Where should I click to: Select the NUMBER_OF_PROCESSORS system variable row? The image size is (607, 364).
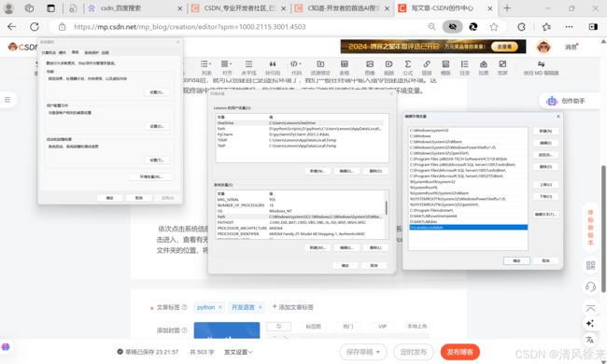click(x=301, y=205)
